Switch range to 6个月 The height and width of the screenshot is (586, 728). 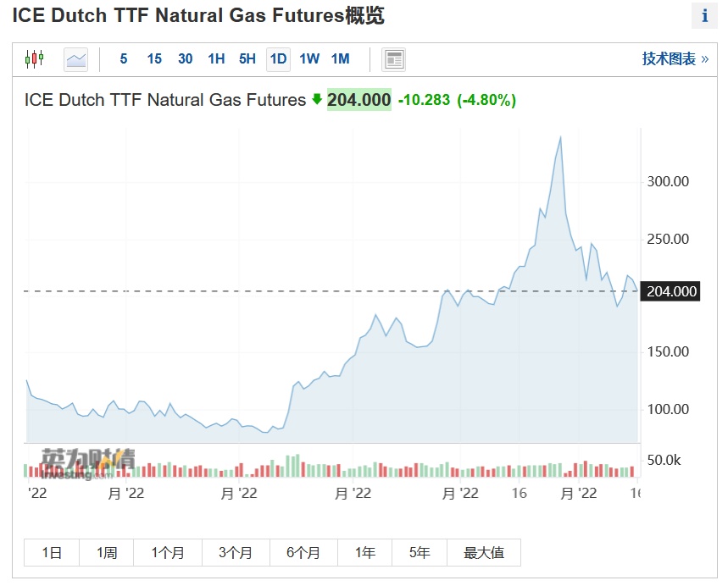[x=303, y=553]
